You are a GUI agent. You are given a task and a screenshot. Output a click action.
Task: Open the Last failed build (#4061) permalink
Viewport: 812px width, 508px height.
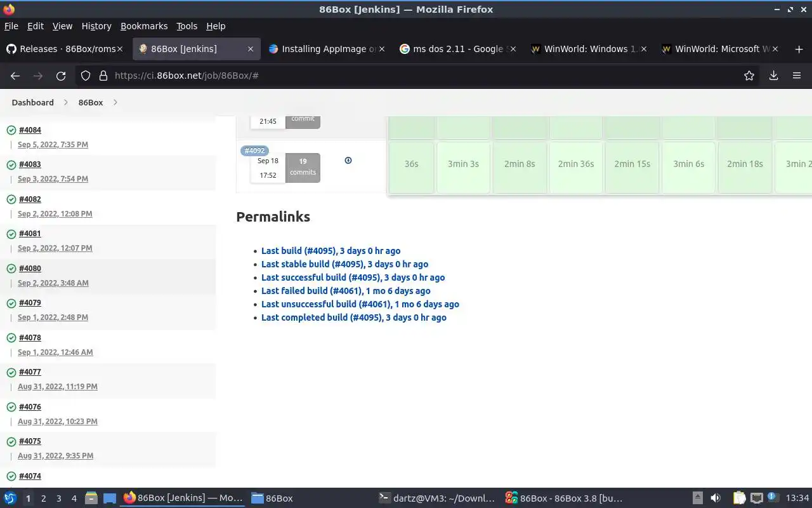[x=346, y=291]
